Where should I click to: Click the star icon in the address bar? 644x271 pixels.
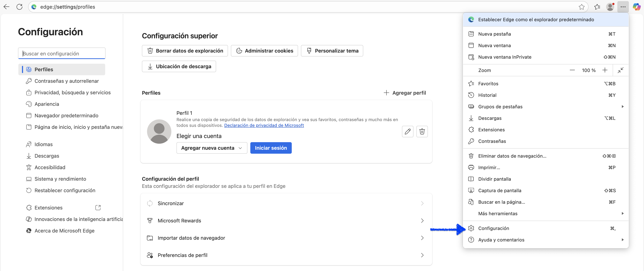coord(582,7)
